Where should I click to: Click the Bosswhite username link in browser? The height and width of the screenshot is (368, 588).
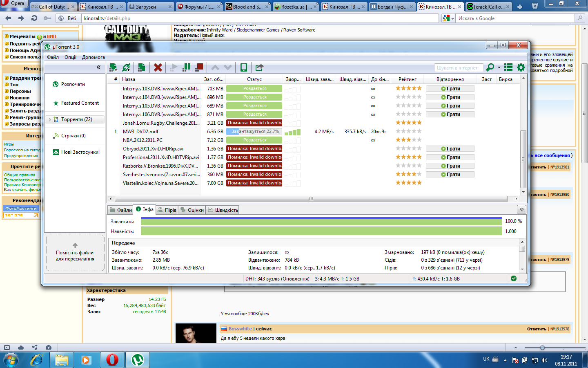[240, 329]
